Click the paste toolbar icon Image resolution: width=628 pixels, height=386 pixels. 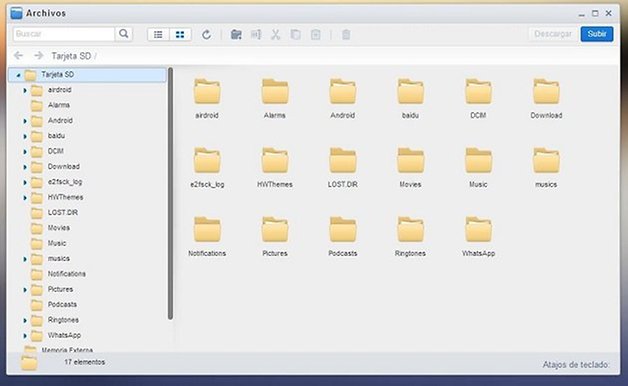[316, 35]
